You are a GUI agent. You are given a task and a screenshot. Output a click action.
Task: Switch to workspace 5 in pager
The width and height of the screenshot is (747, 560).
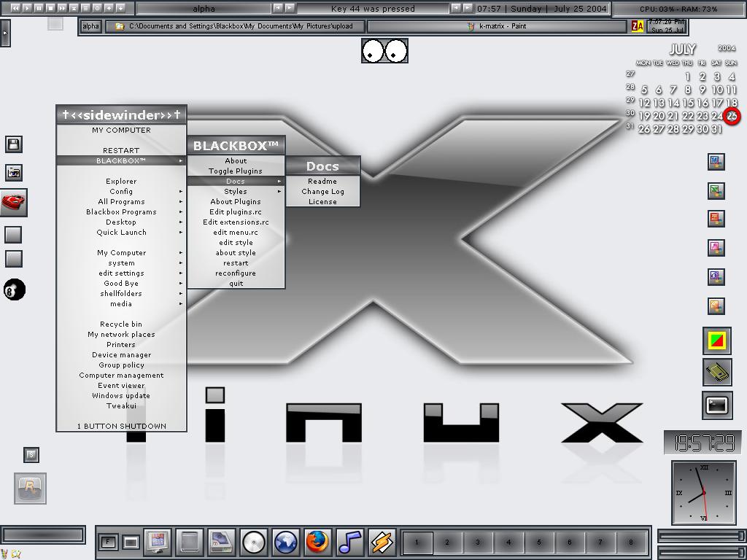point(539,542)
